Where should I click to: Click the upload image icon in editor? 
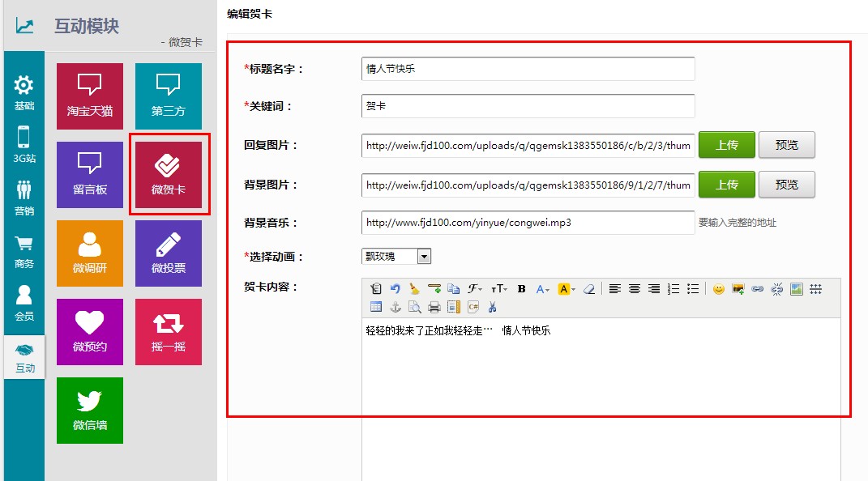738,288
